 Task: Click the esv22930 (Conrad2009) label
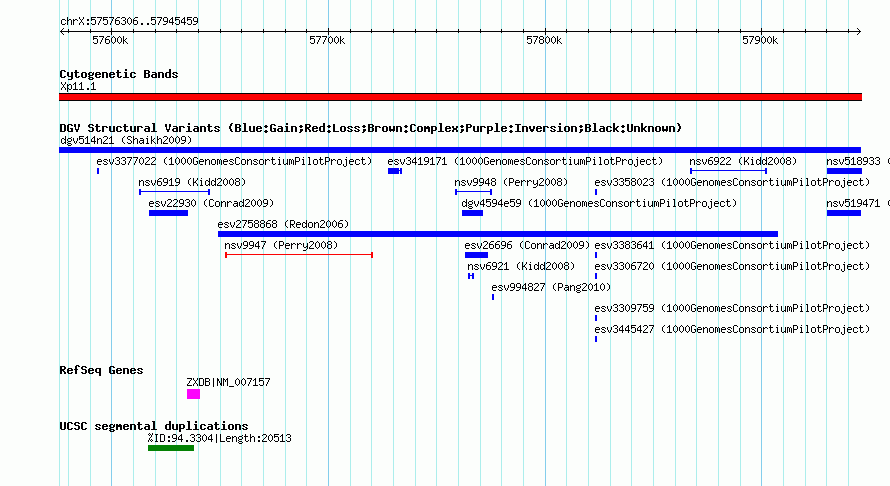(211, 203)
